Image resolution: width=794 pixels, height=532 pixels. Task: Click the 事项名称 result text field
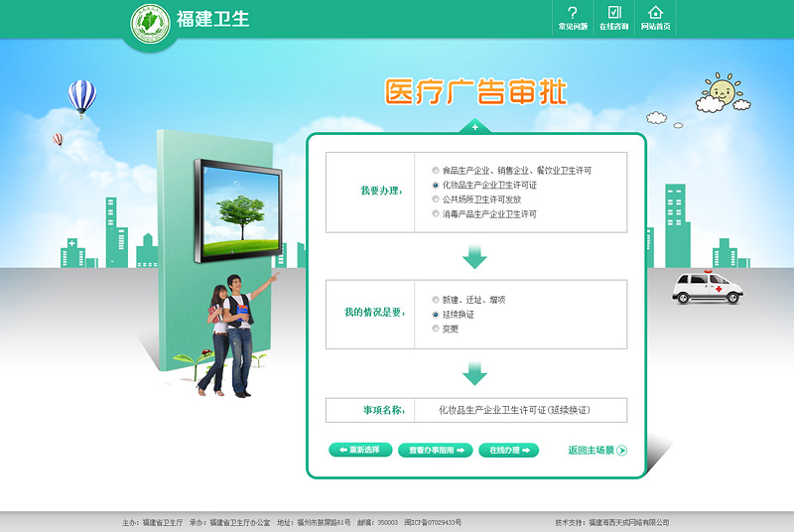point(520,410)
